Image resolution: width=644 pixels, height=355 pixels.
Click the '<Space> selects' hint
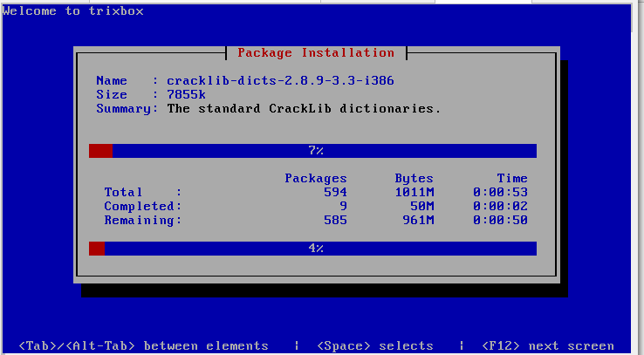coord(375,346)
